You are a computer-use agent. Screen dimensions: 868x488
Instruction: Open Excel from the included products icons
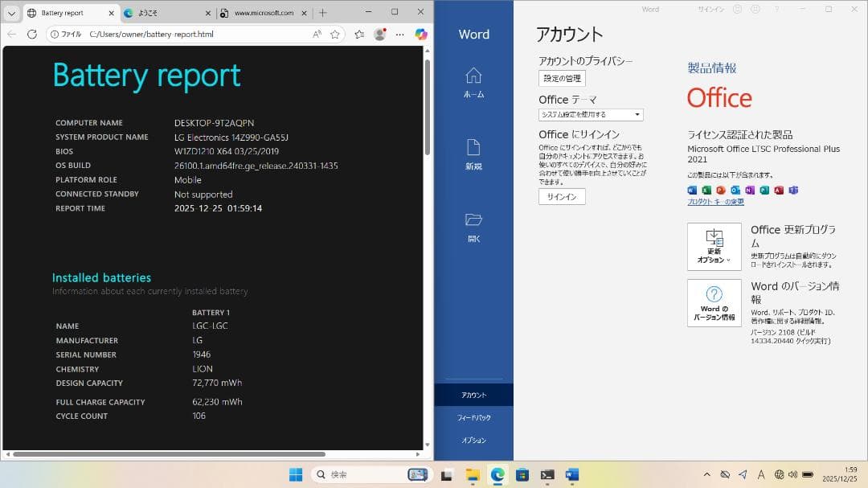707,191
